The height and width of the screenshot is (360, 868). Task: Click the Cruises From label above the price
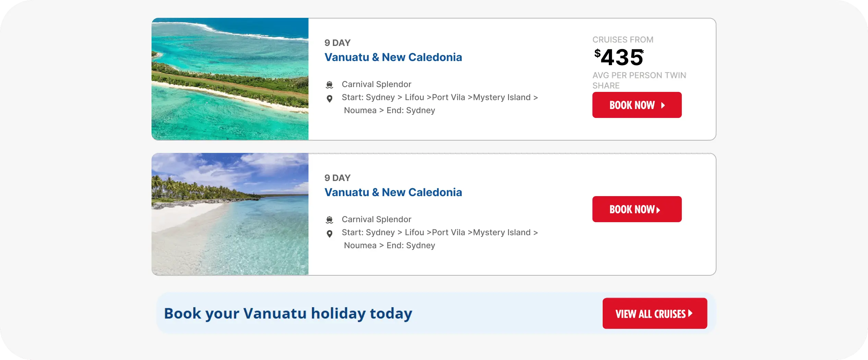(623, 40)
